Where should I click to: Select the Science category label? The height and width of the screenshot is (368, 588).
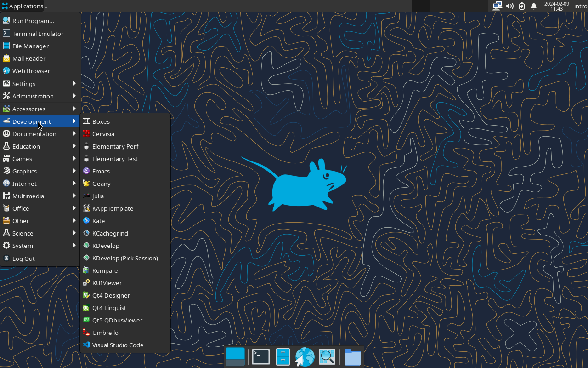click(23, 233)
